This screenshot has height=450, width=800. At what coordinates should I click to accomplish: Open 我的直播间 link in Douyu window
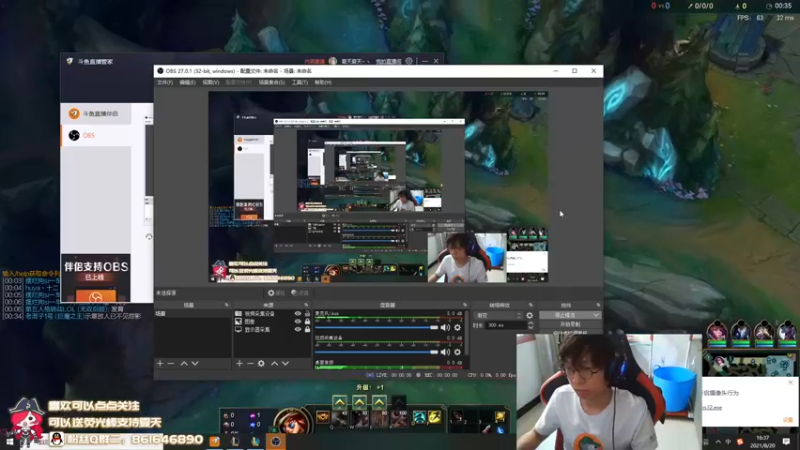388,61
